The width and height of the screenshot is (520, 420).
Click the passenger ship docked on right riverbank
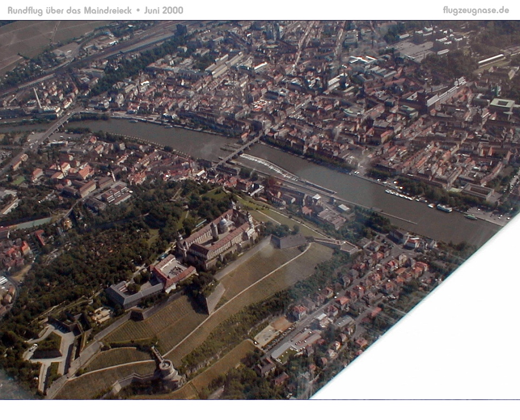(444, 208)
